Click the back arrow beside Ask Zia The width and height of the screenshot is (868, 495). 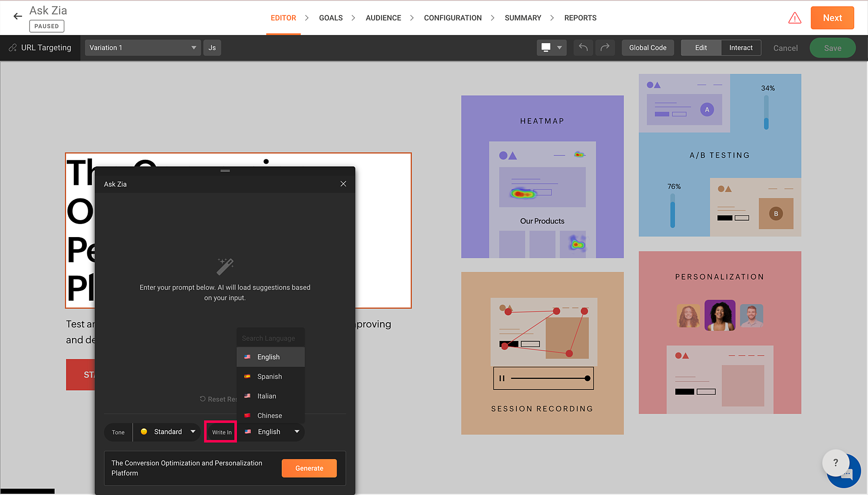17,16
